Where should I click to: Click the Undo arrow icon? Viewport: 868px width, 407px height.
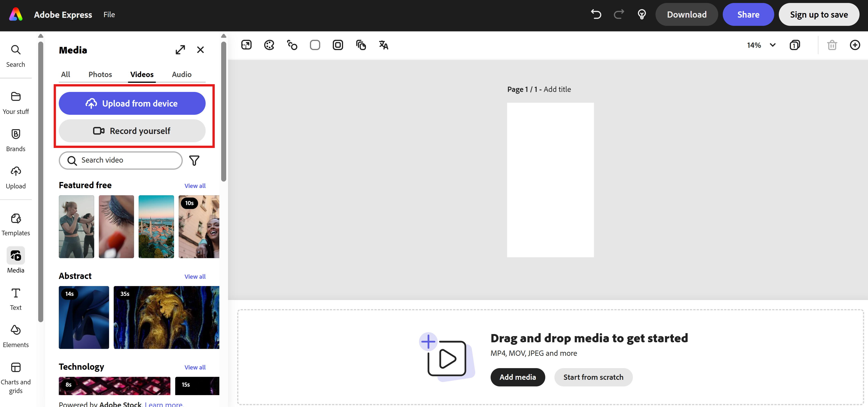tap(596, 14)
